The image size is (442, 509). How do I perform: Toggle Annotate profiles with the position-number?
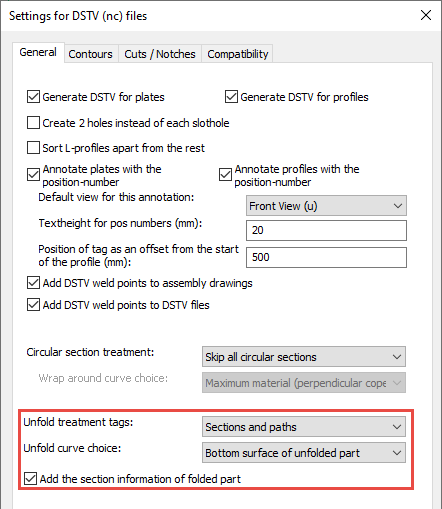pyautogui.click(x=225, y=175)
